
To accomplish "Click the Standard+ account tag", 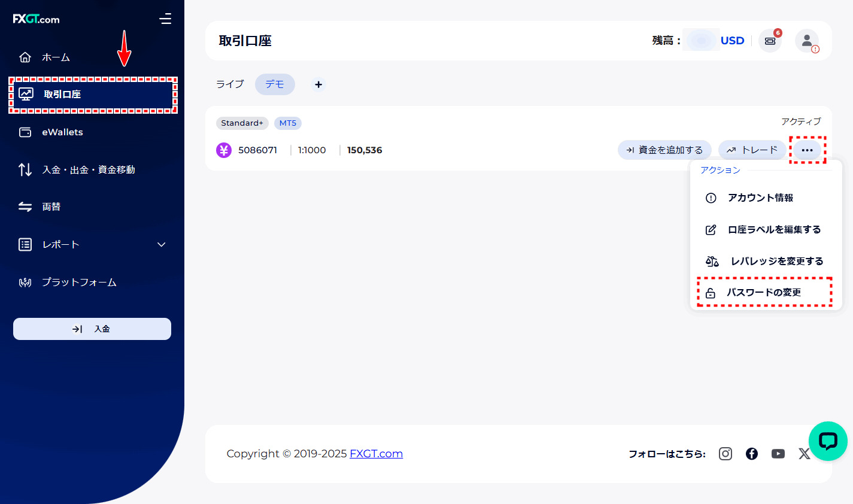I will tap(242, 123).
